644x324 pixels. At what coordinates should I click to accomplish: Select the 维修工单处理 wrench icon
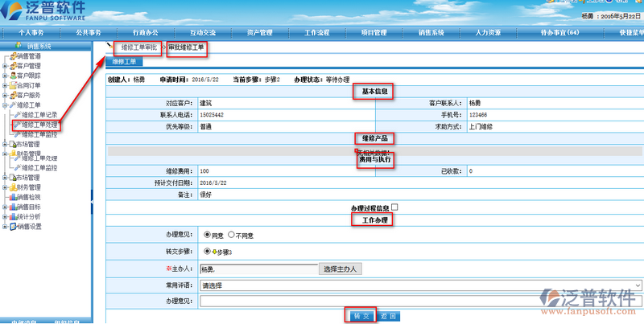tap(18, 125)
